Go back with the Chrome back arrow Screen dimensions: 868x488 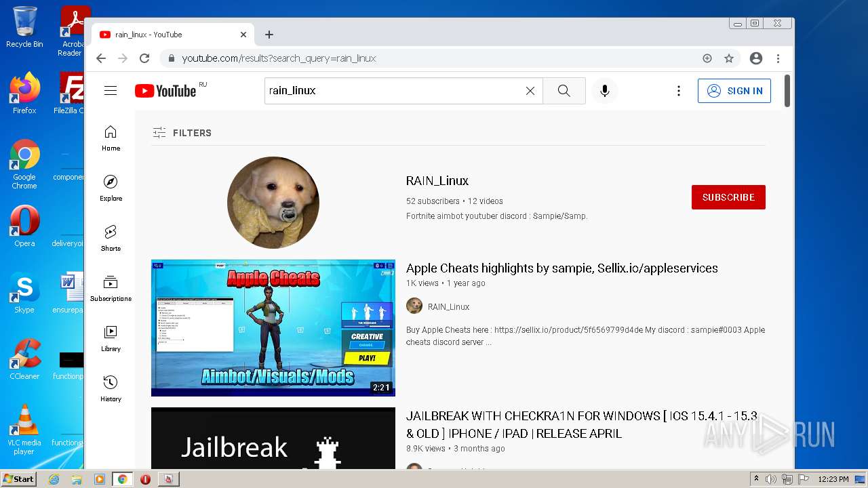(x=101, y=58)
